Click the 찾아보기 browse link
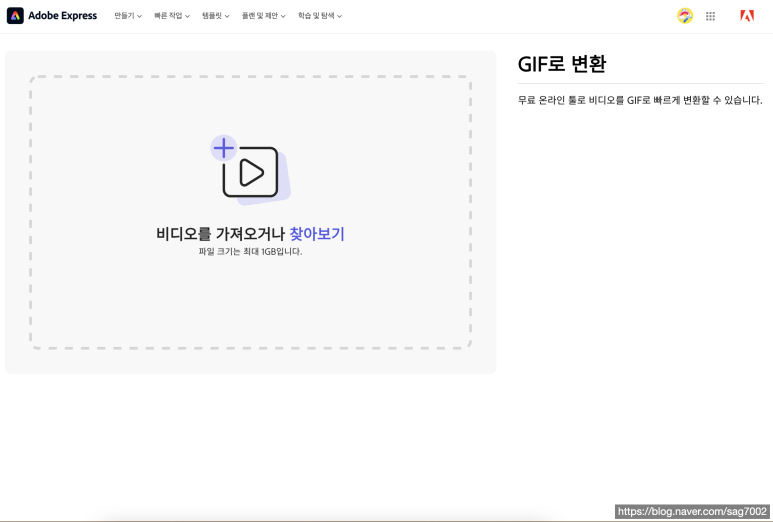 (x=317, y=233)
